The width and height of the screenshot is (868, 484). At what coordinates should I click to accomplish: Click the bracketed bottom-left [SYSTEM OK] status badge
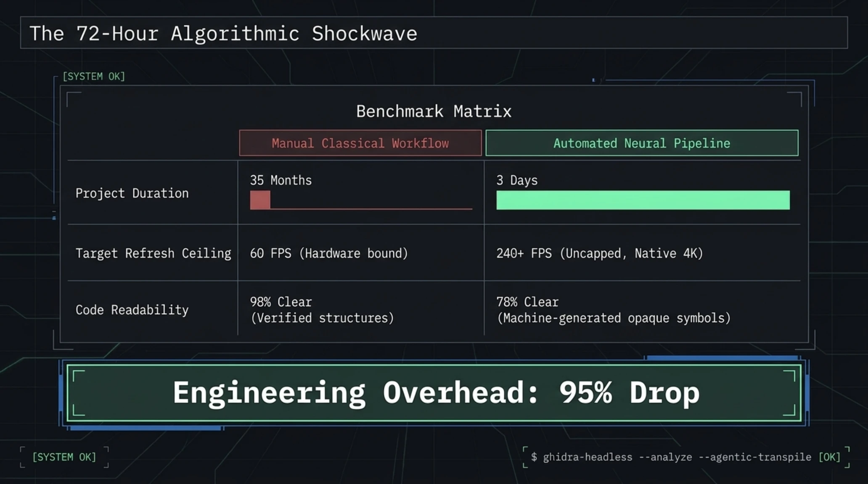(x=64, y=457)
